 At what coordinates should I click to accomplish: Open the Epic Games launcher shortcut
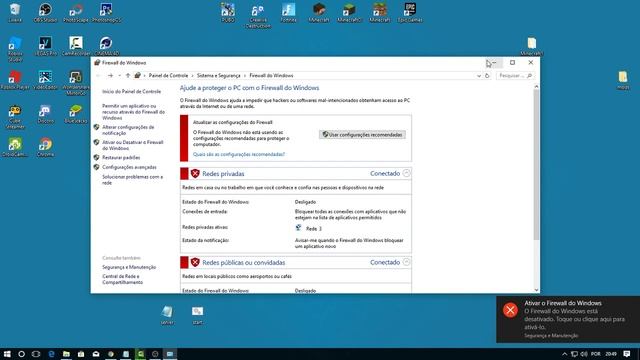tap(410, 12)
